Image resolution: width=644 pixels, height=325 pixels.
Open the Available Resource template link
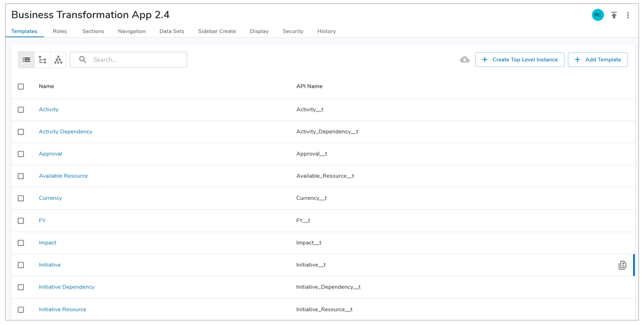[63, 176]
